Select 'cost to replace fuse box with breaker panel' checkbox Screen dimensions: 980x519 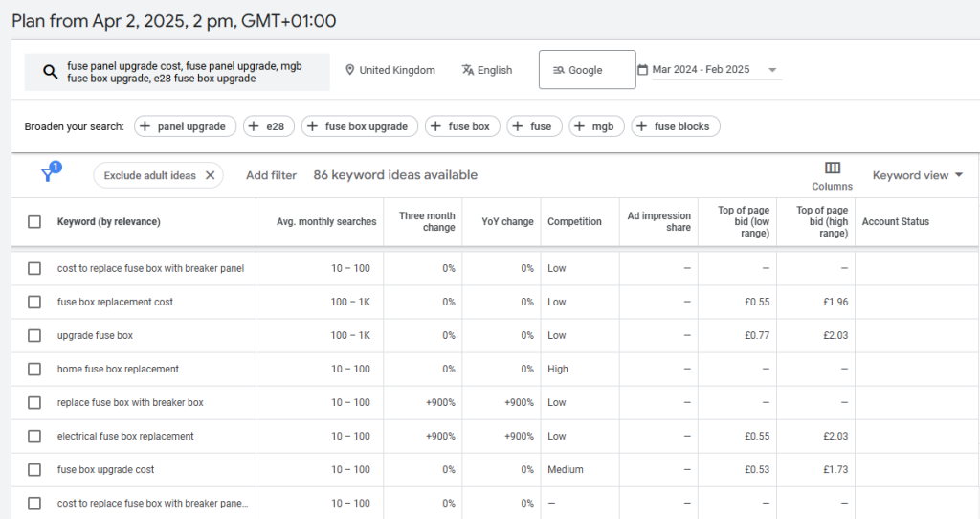click(34, 268)
